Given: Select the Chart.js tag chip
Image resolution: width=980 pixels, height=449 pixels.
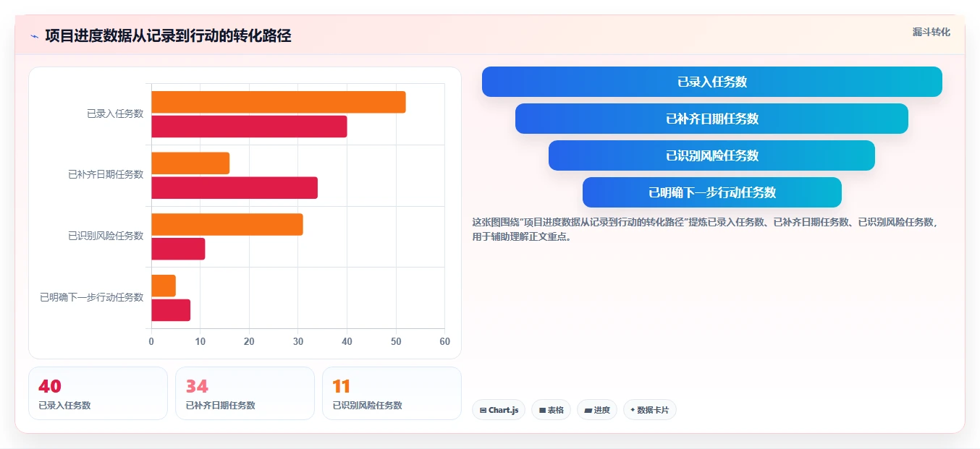Looking at the screenshot, I should [499, 410].
